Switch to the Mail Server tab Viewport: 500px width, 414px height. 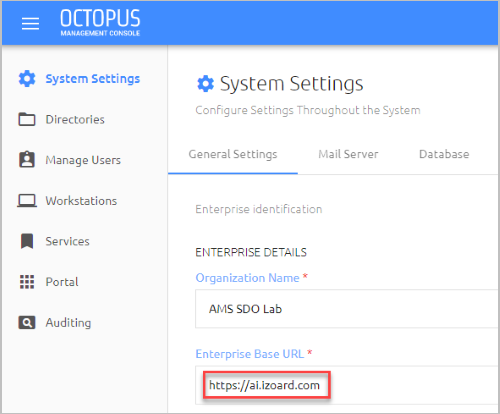[x=348, y=154]
